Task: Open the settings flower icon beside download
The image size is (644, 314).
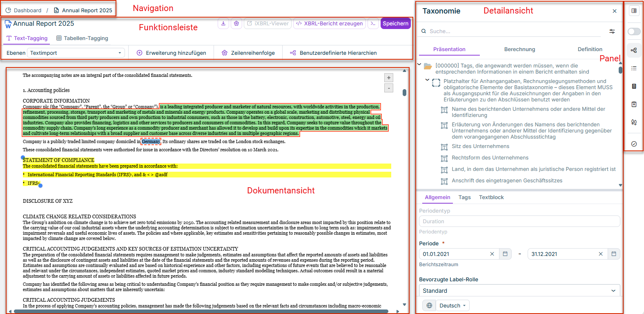Action: point(236,24)
